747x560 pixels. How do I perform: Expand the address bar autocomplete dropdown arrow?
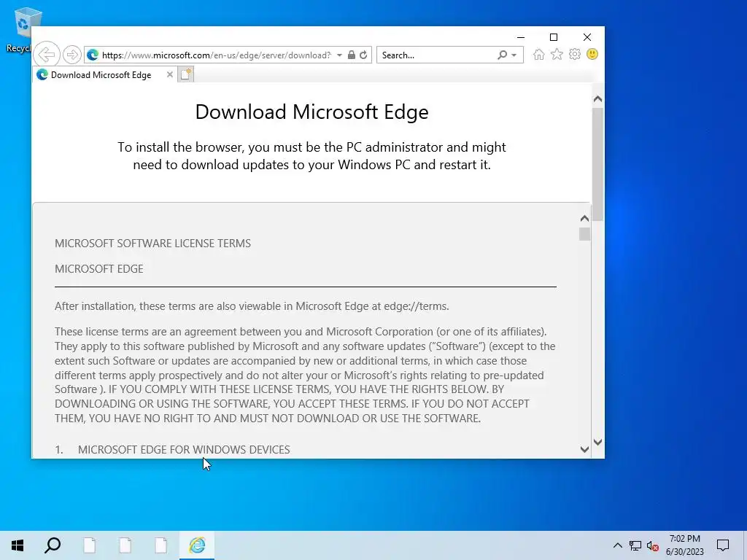[x=339, y=55]
